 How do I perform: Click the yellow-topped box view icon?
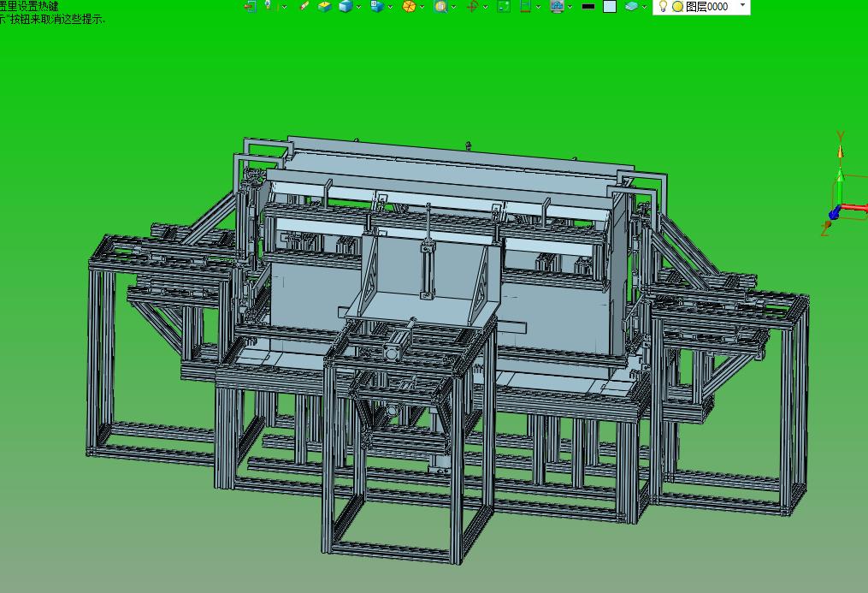click(324, 7)
